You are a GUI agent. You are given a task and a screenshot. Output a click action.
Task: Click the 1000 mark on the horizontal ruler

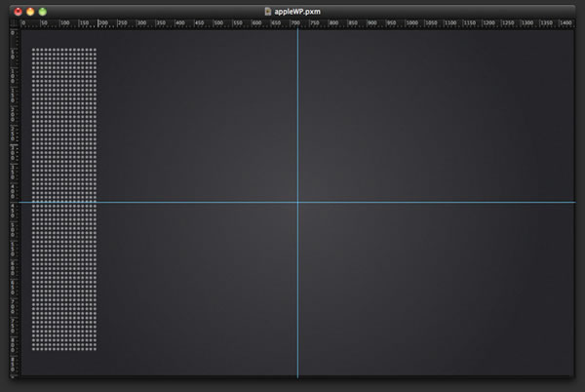tap(412, 23)
